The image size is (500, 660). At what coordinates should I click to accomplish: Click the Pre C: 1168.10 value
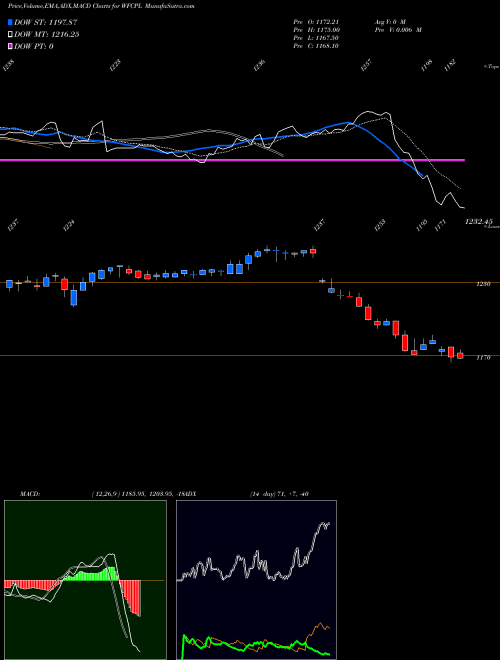pyautogui.click(x=316, y=46)
